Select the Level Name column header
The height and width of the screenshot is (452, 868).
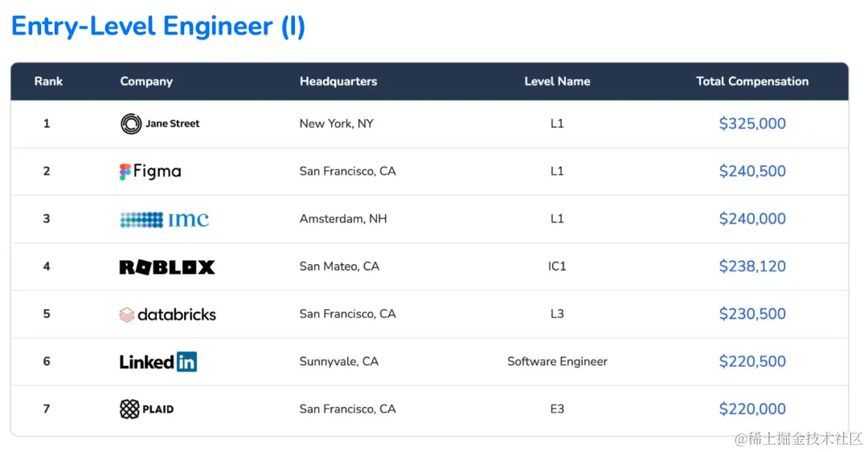point(557,81)
